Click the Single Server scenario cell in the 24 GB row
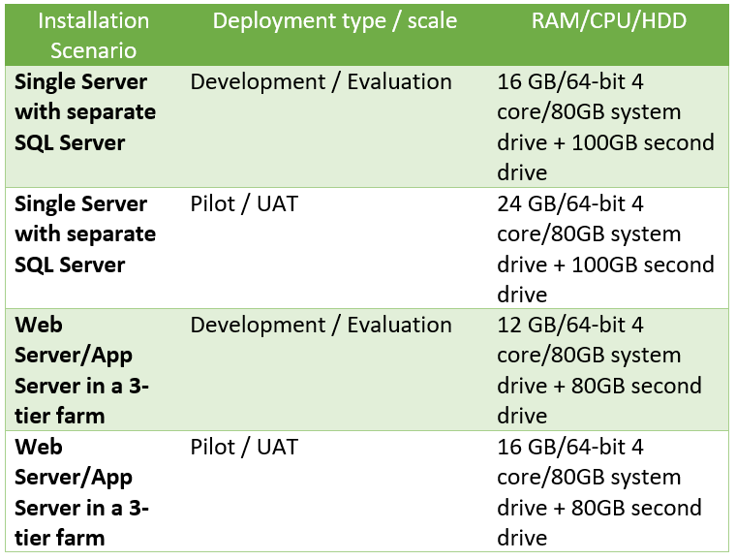Screen dimensions: 736x560 tap(85, 233)
